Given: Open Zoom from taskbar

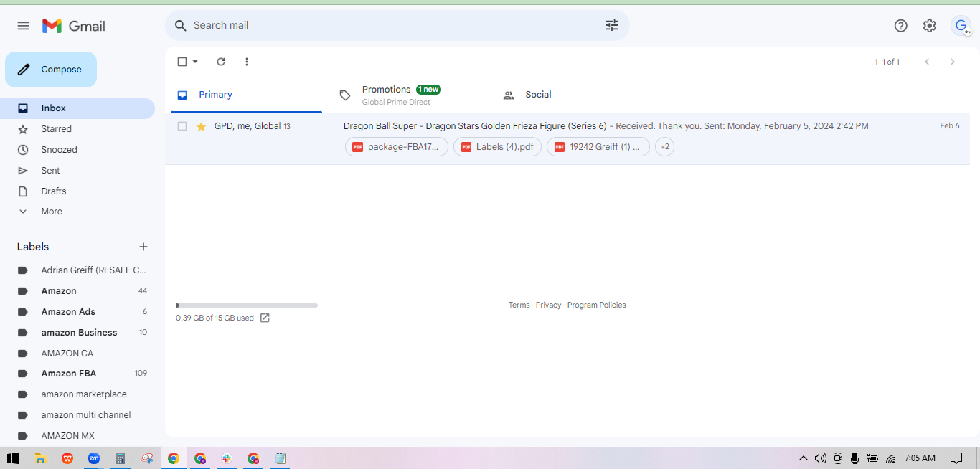Looking at the screenshot, I should click(x=94, y=458).
